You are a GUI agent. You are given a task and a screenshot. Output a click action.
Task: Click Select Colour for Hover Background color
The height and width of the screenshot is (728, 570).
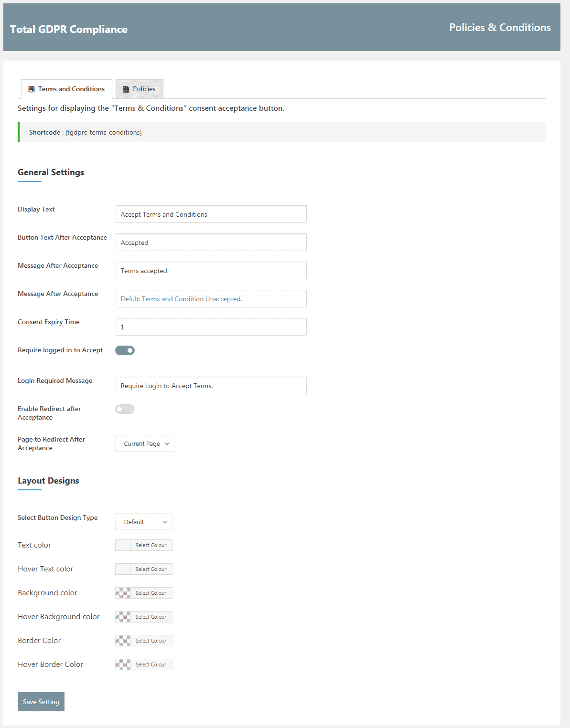click(151, 617)
